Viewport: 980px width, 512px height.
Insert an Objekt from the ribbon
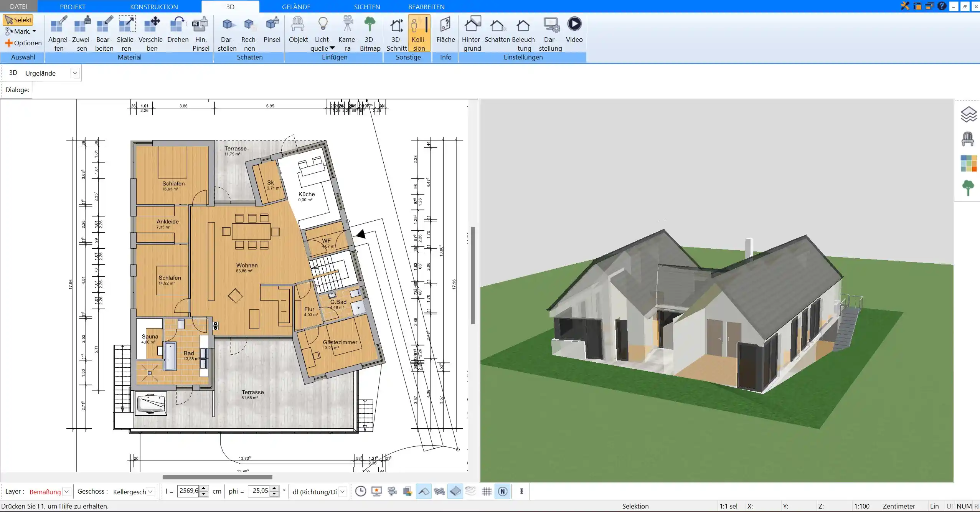[298, 30]
